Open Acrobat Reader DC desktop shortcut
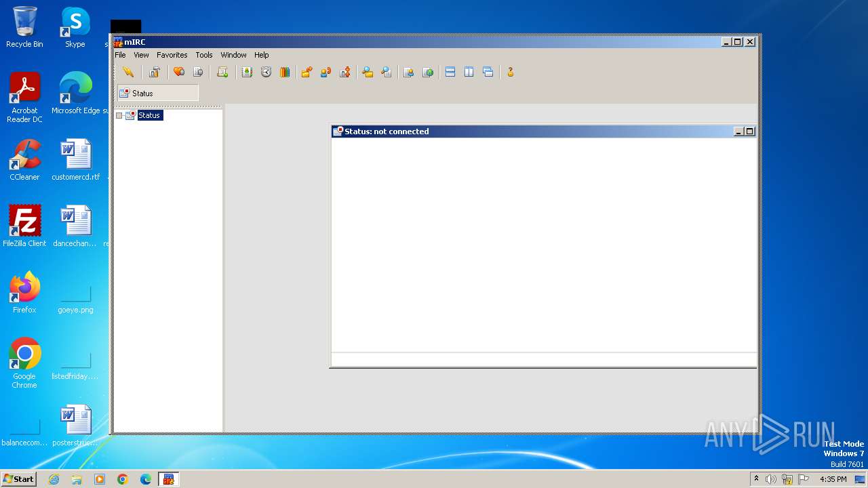This screenshot has height=488, width=868. click(24, 98)
